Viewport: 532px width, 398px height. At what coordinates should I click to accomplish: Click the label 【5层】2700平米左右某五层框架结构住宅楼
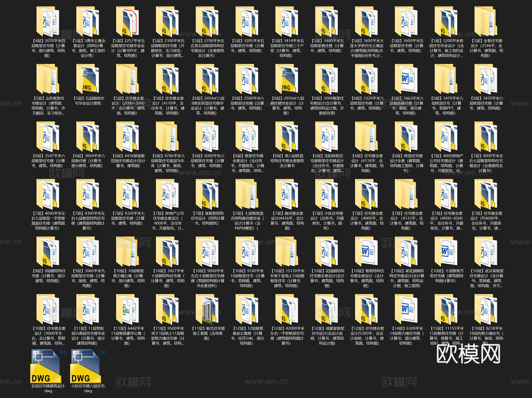tap(208, 48)
